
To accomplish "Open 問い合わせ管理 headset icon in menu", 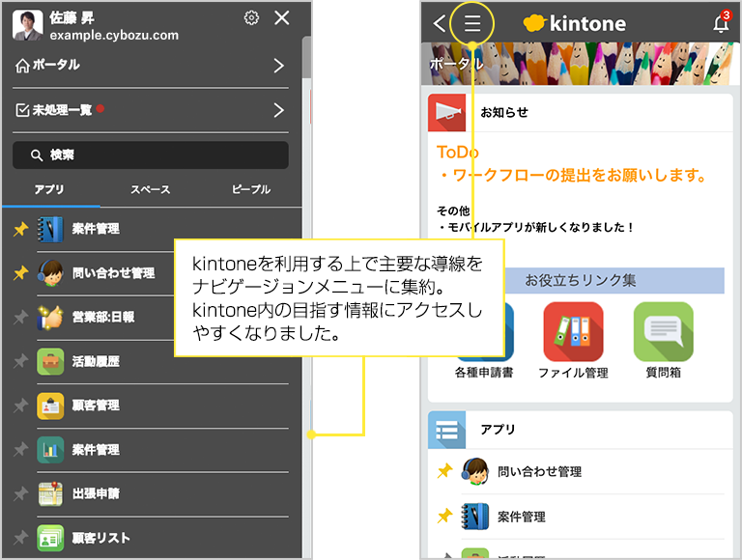I will pos(50,273).
